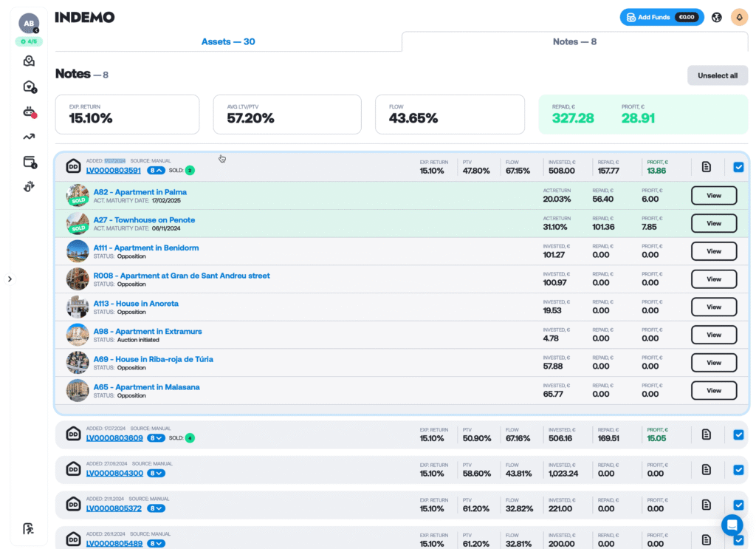Open the trending chart sidebar icon
The image size is (756, 549).
click(29, 137)
